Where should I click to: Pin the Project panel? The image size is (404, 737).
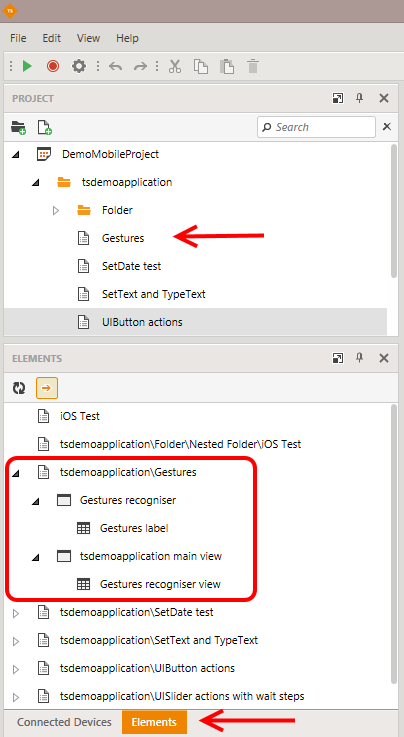(359, 98)
